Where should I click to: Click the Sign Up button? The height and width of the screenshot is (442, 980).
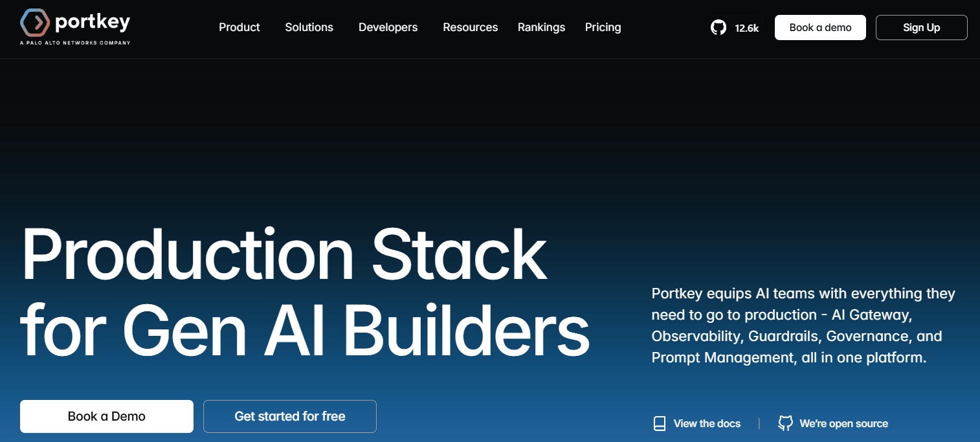click(921, 27)
